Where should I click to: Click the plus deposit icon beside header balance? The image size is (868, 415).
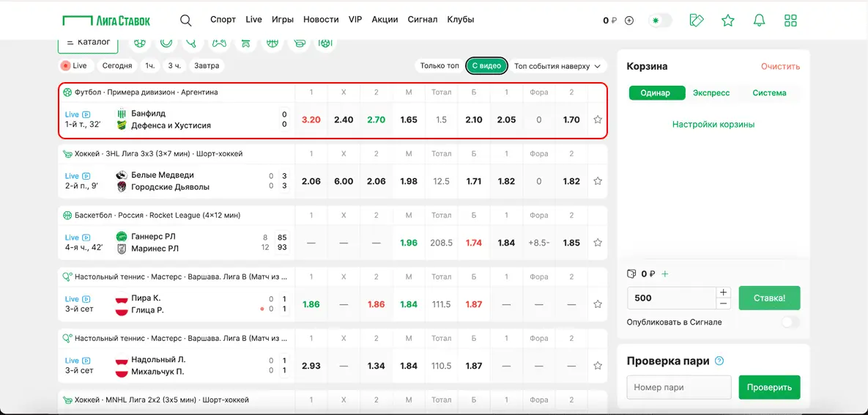pyautogui.click(x=628, y=21)
